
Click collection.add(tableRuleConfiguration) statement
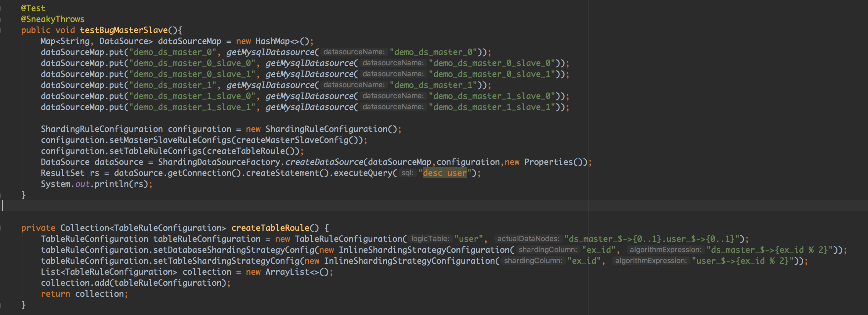(x=136, y=283)
